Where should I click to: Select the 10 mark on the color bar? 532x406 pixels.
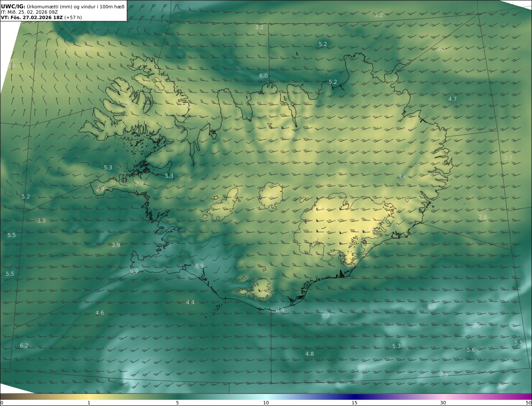coord(266,403)
